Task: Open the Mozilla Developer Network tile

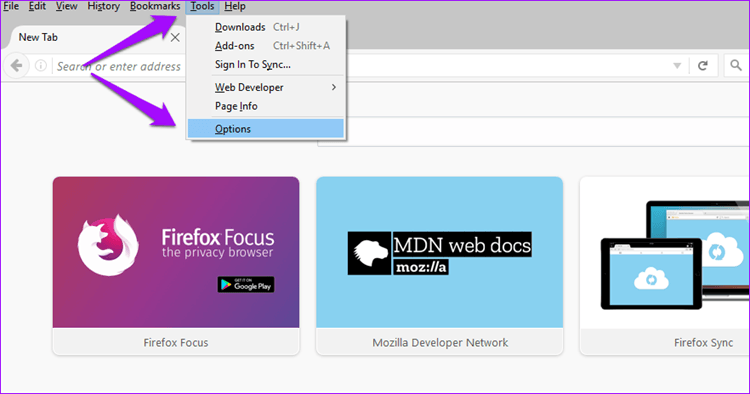Action: [x=440, y=266]
